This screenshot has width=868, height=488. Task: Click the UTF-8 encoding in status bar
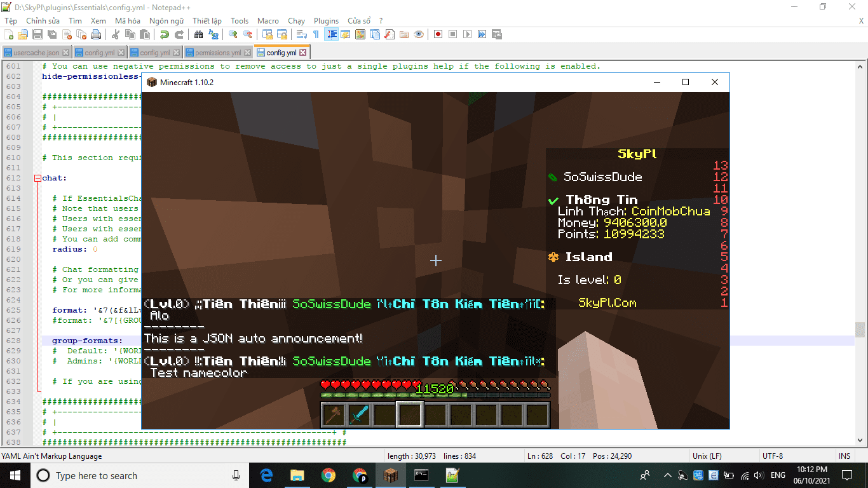(773, 456)
